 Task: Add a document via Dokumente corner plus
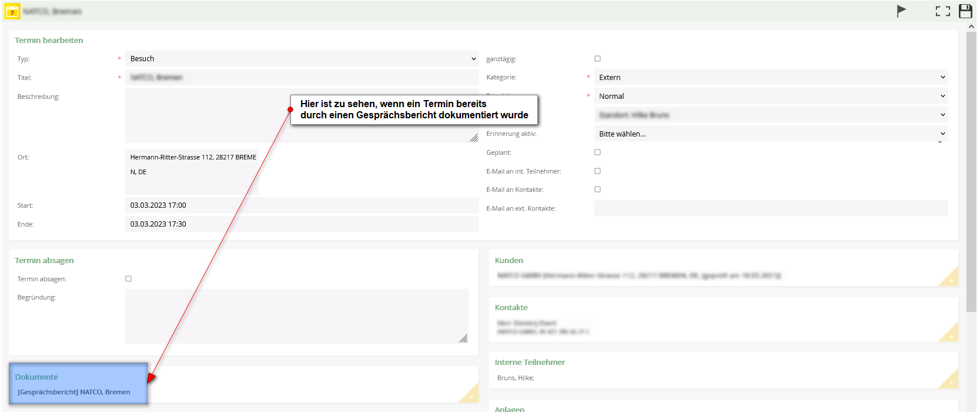click(x=471, y=396)
